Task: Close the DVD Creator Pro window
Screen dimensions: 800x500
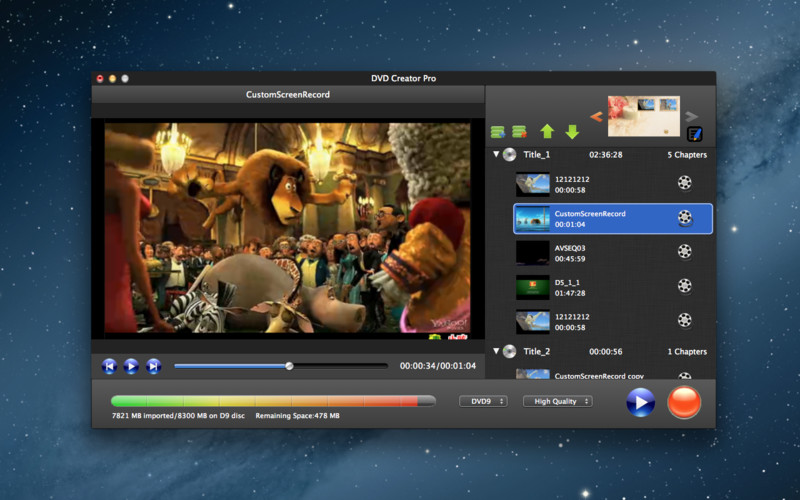Action: (100, 78)
